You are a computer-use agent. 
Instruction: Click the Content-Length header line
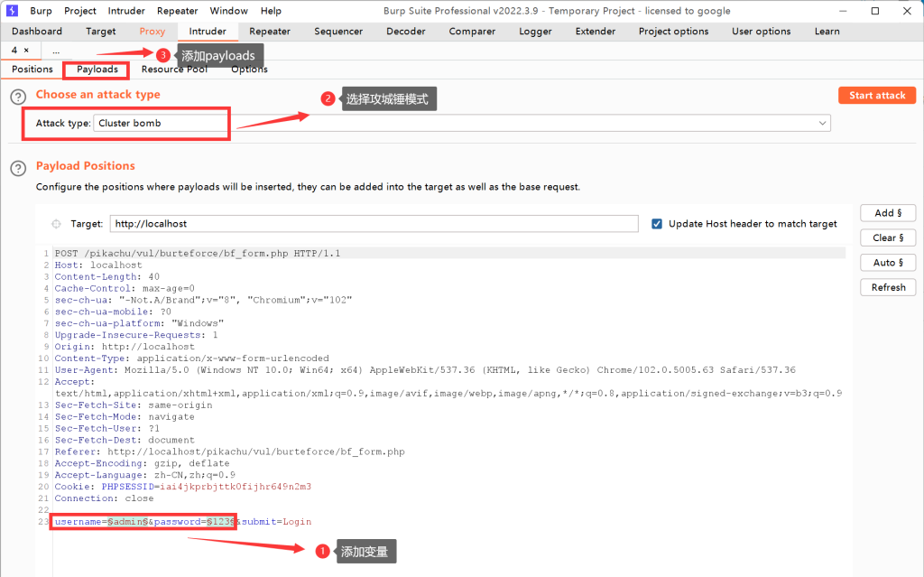tap(107, 276)
